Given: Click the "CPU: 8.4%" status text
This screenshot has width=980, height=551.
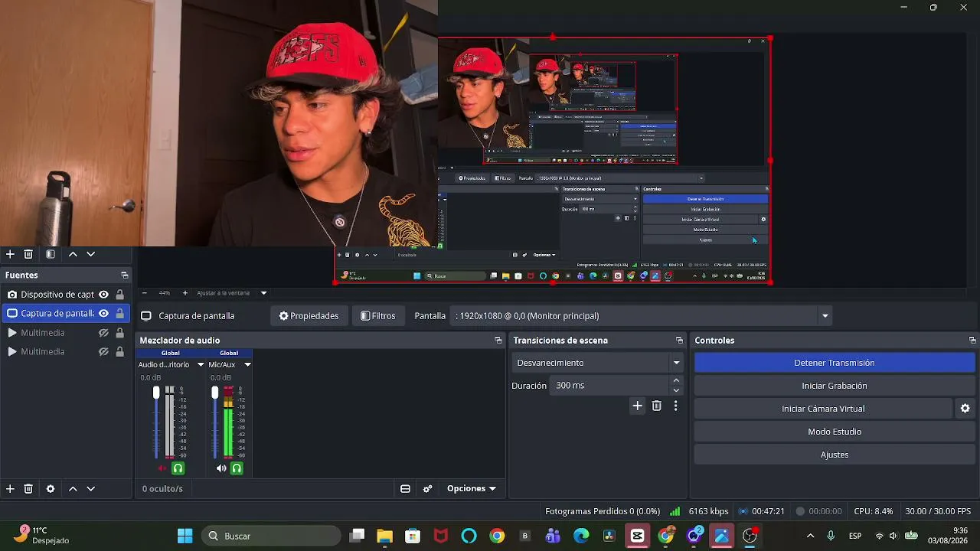Looking at the screenshot, I should click(874, 511).
